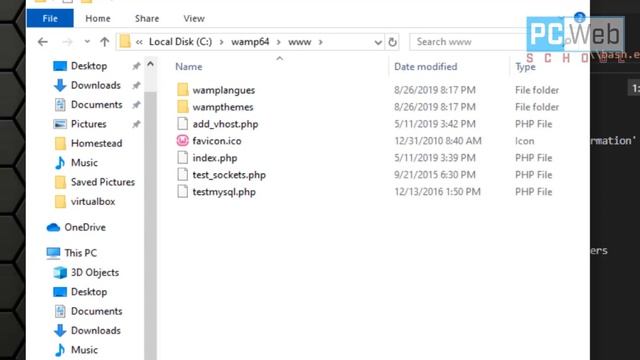Click the testmysql.php file name
Image resolution: width=640 pixels, height=360 pixels.
224,192
